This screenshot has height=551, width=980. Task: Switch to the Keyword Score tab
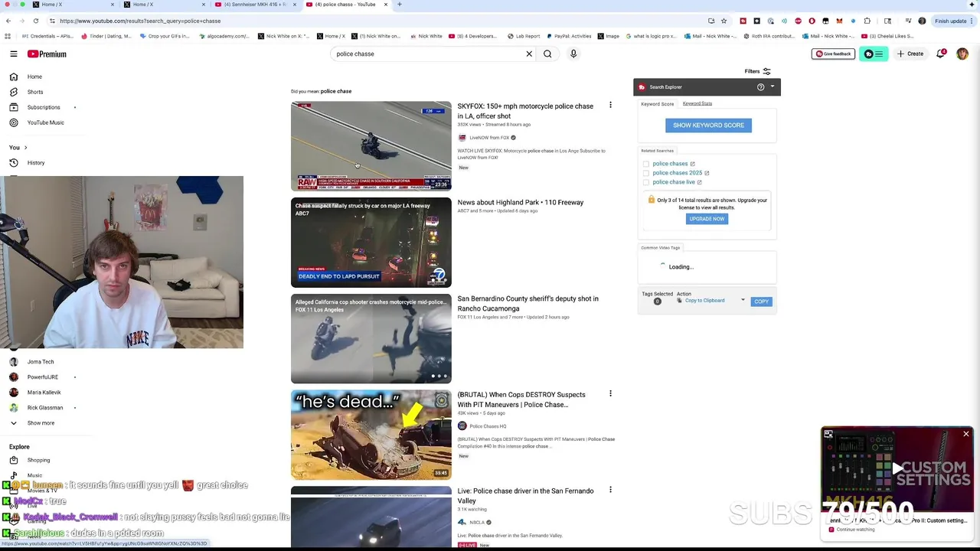(x=657, y=104)
